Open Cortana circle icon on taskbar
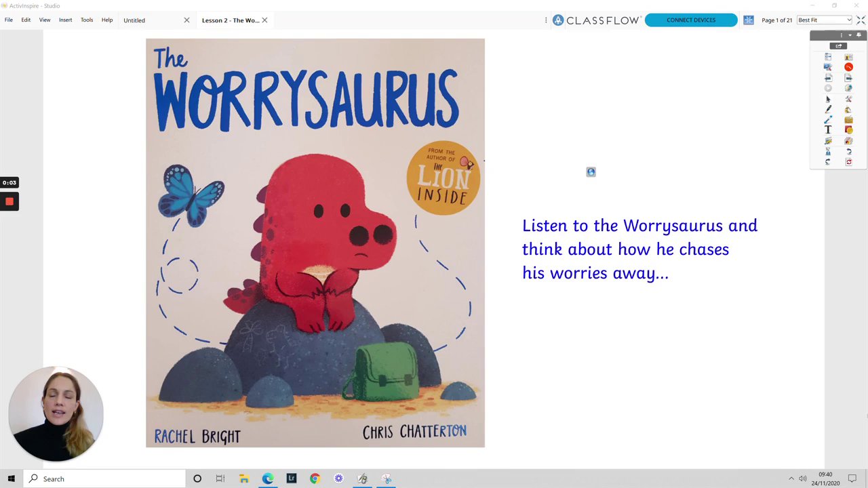The height and width of the screenshot is (488, 868). pos(197,479)
